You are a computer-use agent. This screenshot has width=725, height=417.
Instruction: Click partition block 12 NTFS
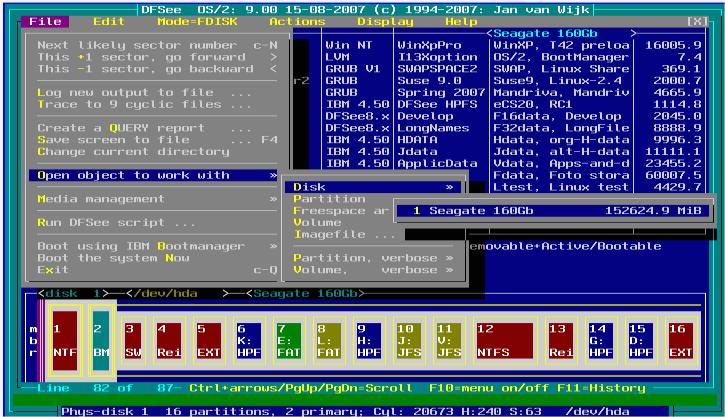tap(505, 341)
